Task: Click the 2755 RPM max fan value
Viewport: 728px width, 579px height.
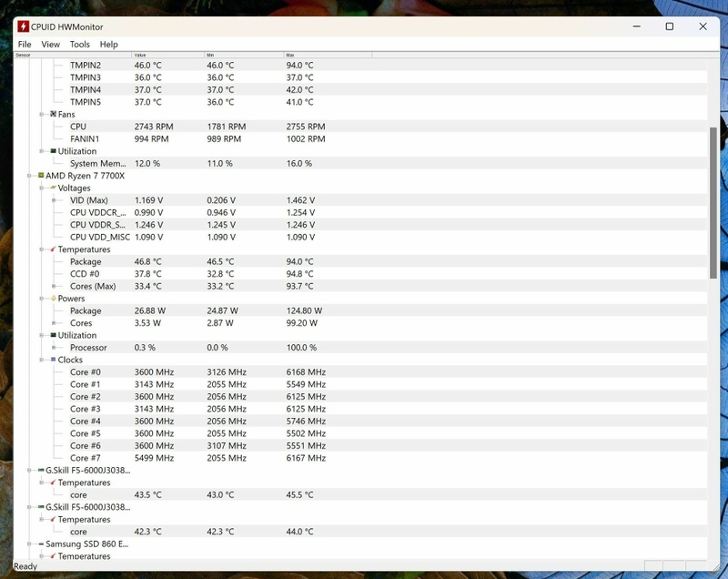Action: pyautogui.click(x=306, y=127)
